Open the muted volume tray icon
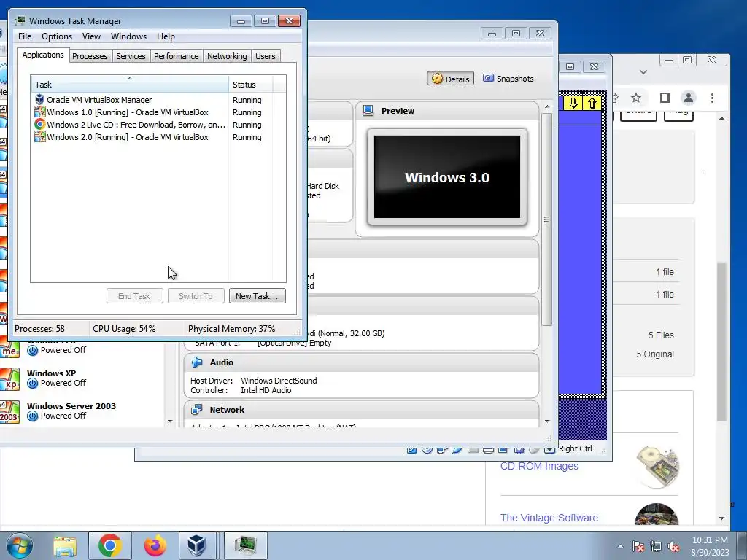The width and height of the screenshot is (747, 560). 673,546
